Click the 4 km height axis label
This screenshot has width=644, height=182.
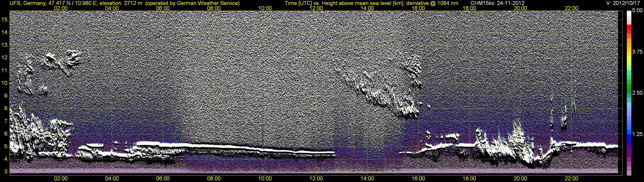coord(6,159)
